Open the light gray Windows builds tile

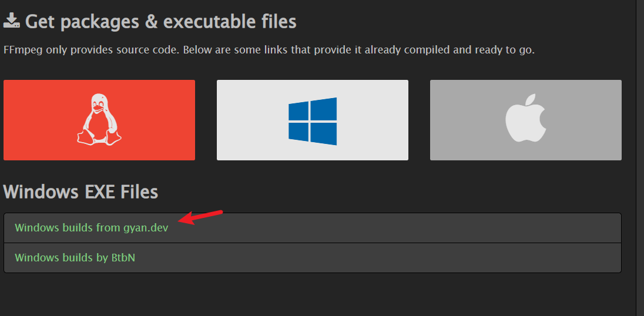[x=313, y=120]
